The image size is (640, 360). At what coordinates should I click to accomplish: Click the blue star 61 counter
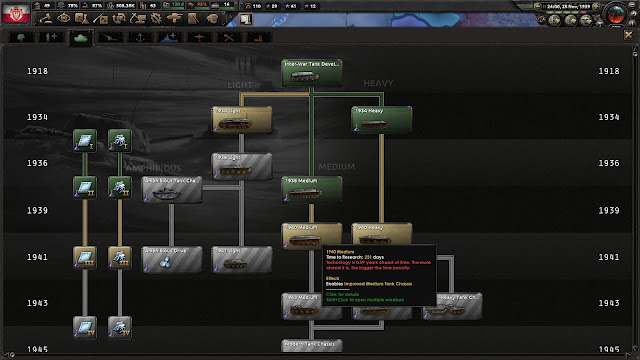291,6
